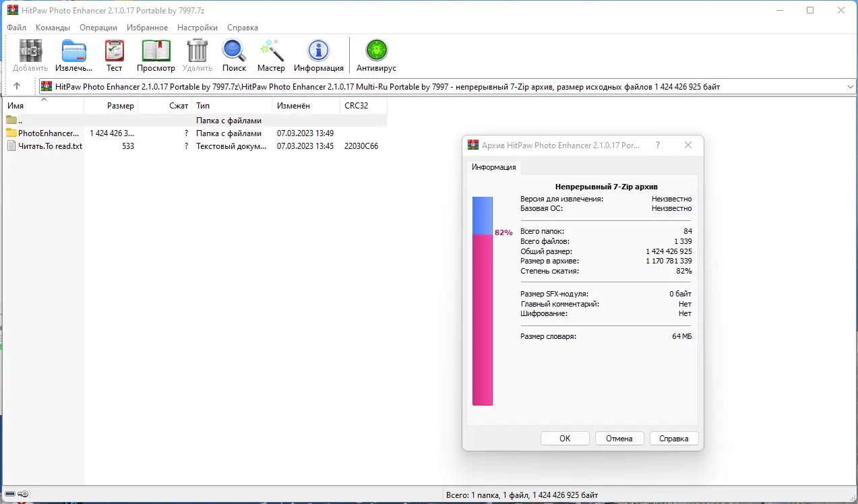Click the Всего файлов value 1 339
Image resolution: width=858 pixels, height=504 pixels.
tap(683, 241)
